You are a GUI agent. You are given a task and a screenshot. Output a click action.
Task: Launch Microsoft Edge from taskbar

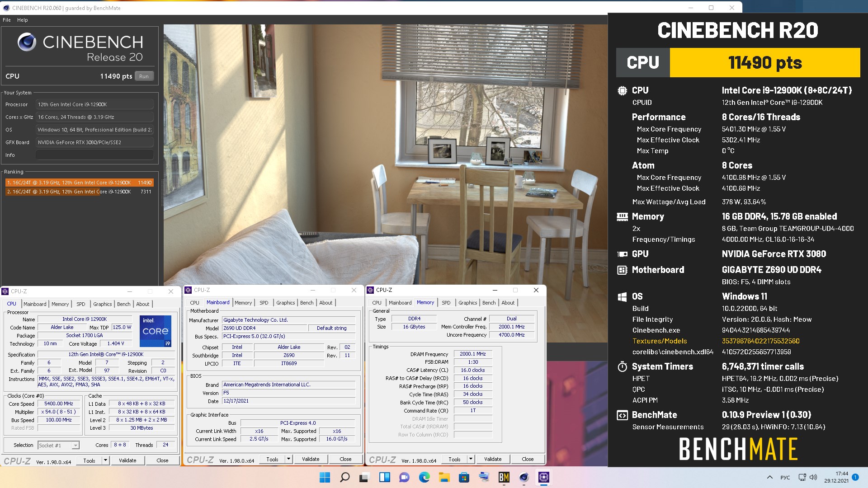point(424,477)
